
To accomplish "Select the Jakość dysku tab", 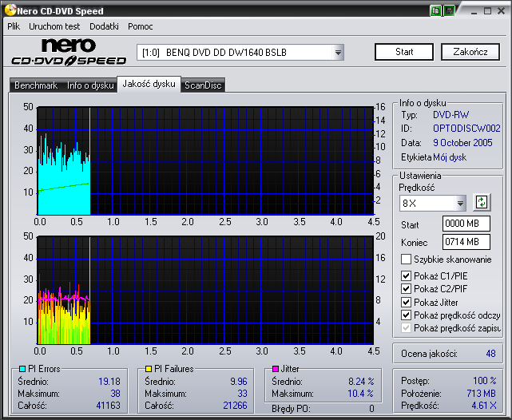I will pos(149,84).
